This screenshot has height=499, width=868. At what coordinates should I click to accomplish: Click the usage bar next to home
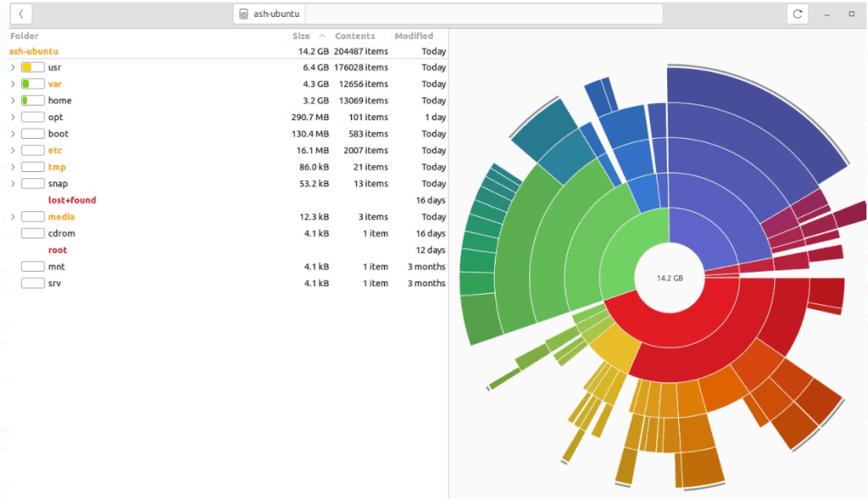click(32, 101)
